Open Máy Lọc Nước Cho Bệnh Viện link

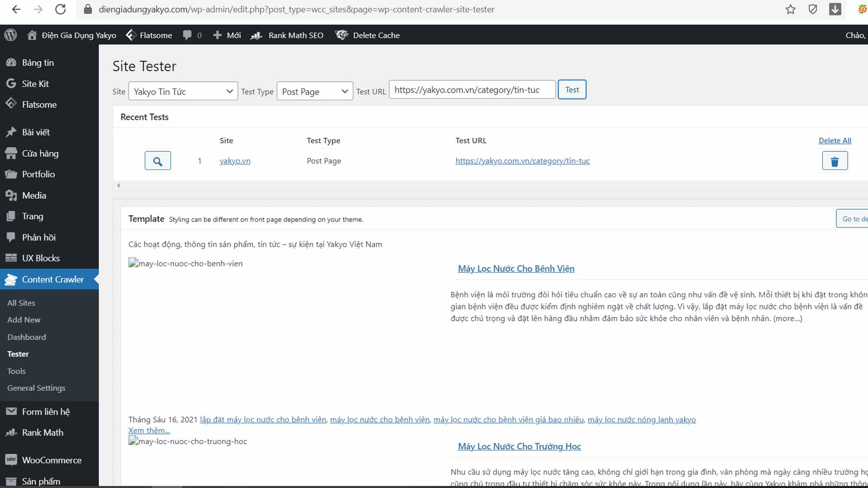click(x=516, y=268)
